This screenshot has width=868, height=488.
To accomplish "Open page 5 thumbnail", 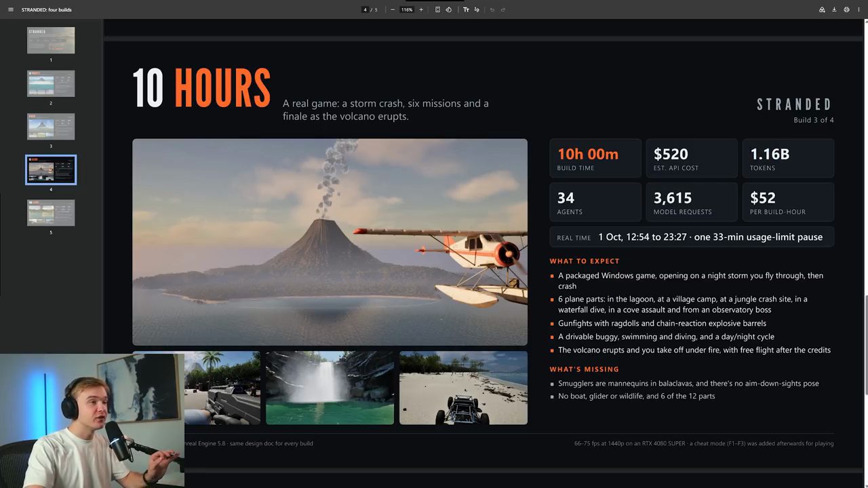I will [51, 213].
